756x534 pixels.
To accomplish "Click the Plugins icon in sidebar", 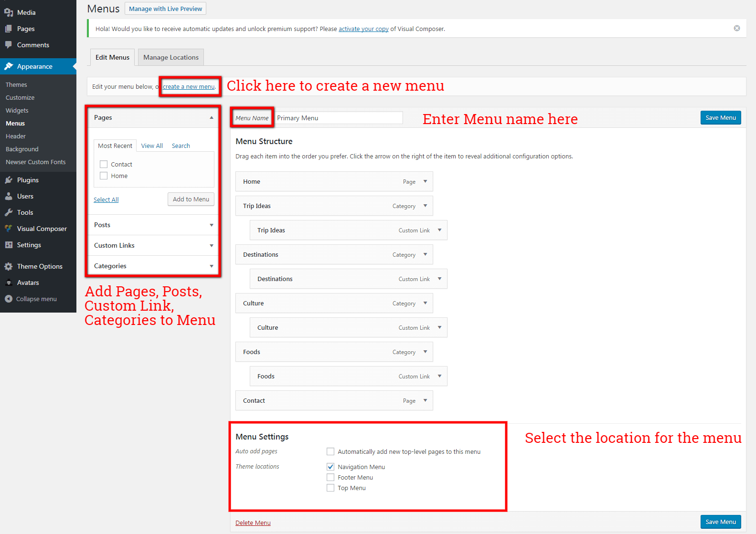I will click(x=9, y=180).
